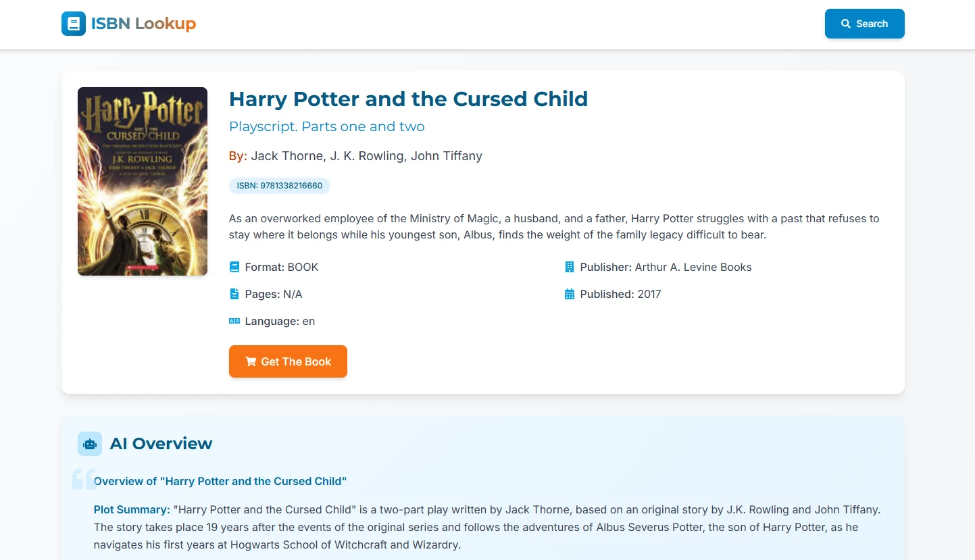Click the ISBN Lookup site title
Screen dimensions: 975x560
pos(143,24)
